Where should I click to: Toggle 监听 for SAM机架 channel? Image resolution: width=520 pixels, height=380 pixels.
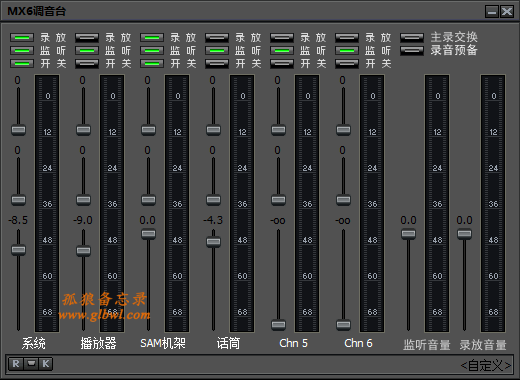(x=152, y=50)
